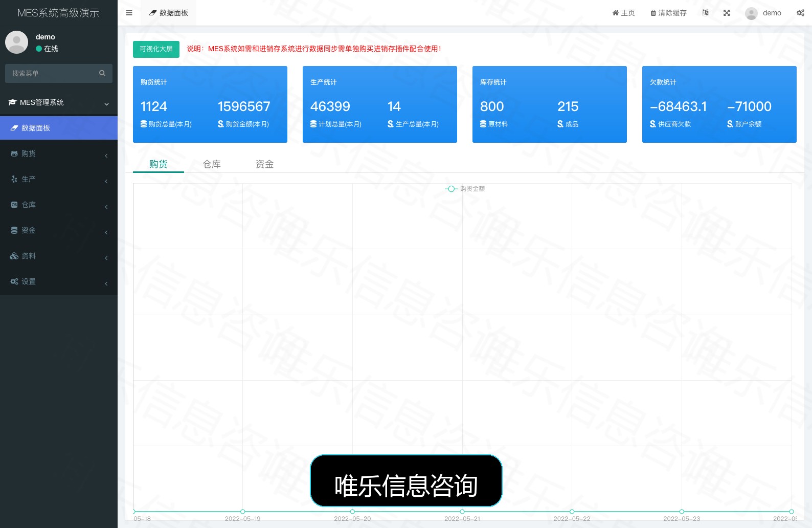Click the 资金 database sidebar icon
Image resolution: width=812 pixels, height=528 pixels.
(x=14, y=230)
